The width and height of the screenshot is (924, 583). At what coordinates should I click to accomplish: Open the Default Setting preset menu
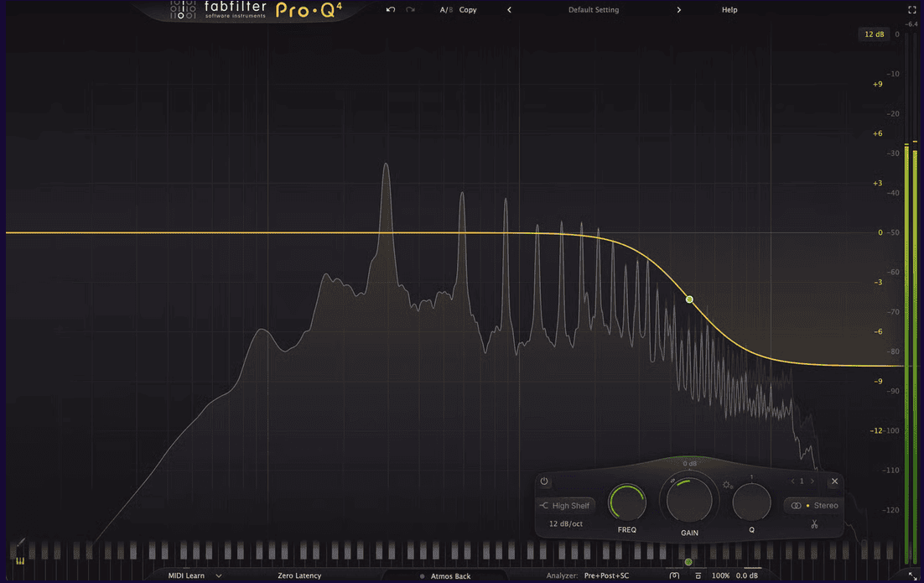594,9
